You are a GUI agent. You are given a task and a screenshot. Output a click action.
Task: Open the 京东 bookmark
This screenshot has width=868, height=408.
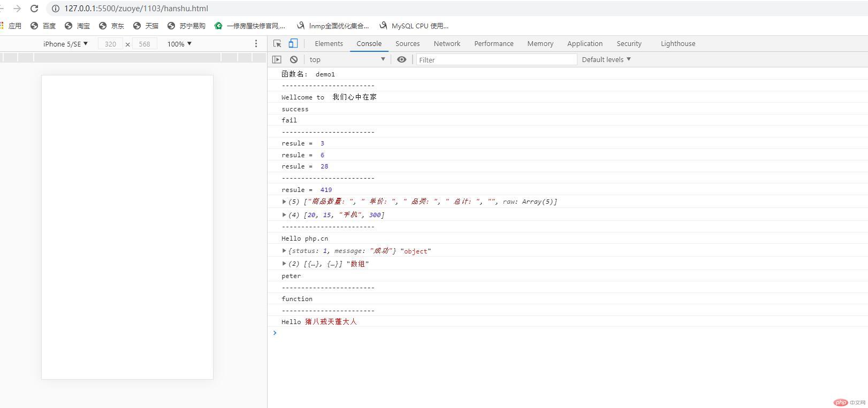[x=112, y=26]
